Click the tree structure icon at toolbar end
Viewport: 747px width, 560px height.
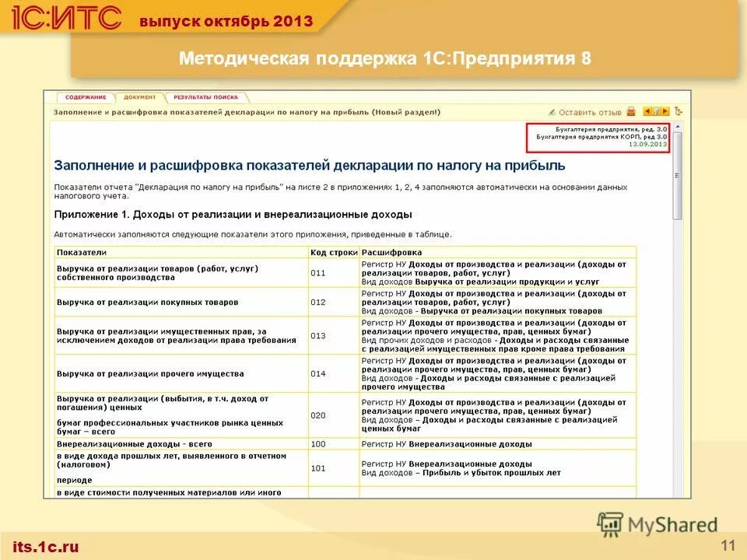click(x=679, y=111)
